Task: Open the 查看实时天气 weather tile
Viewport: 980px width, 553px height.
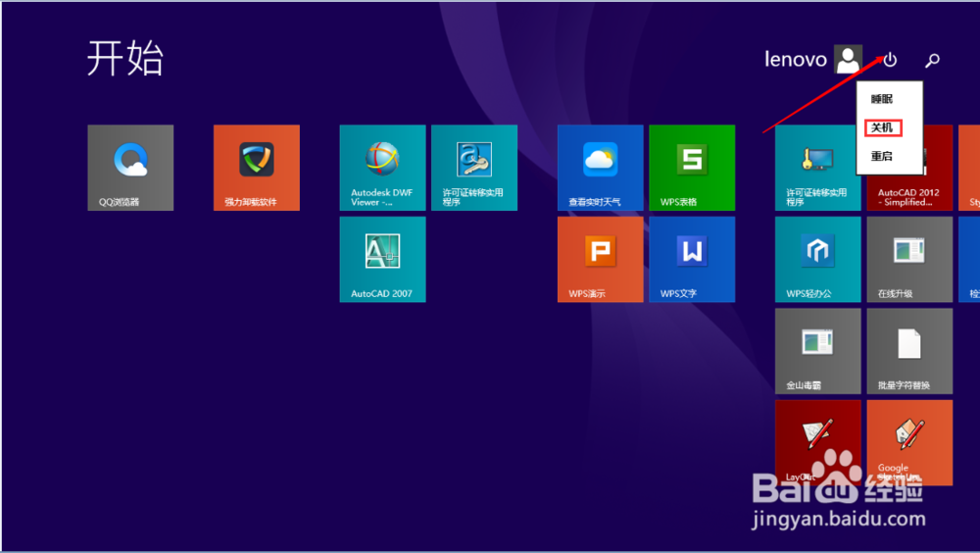Action: (600, 168)
